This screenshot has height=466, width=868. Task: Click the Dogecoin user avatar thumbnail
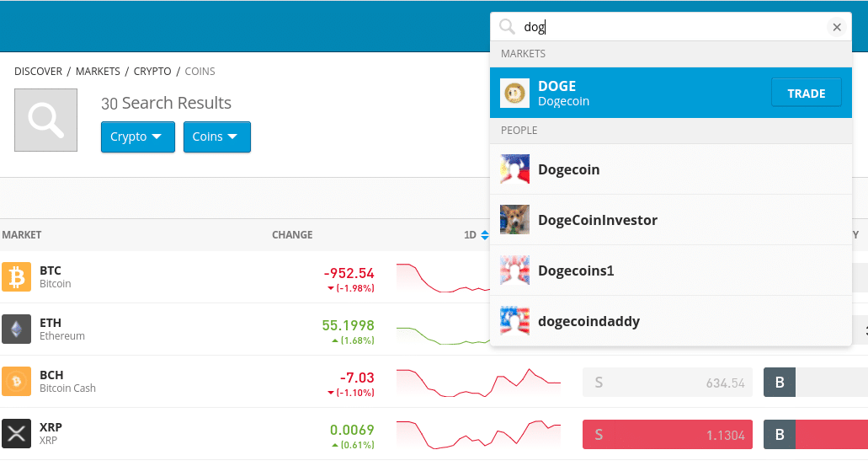514,169
